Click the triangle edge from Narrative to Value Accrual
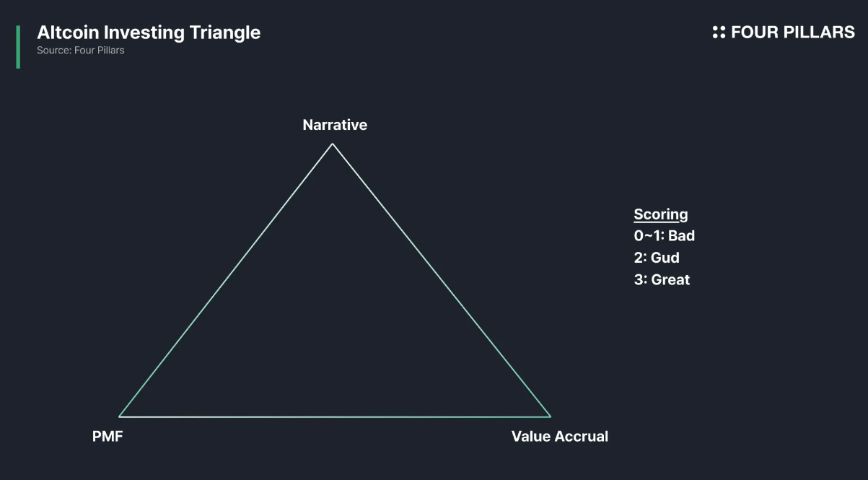868x480 pixels. click(x=442, y=280)
